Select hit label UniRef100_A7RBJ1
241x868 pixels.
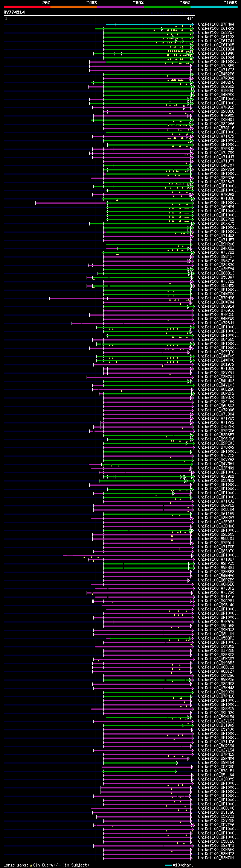click(x=216, y=323)
